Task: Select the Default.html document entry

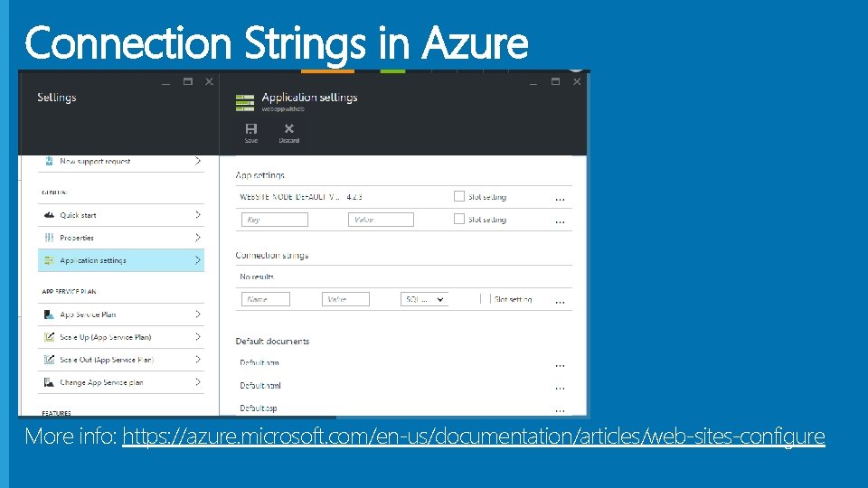Action: point(260,386)
